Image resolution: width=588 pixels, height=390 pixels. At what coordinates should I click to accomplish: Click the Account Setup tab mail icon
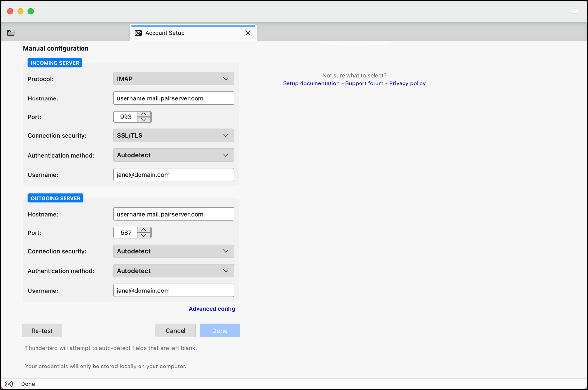[138, 33]
